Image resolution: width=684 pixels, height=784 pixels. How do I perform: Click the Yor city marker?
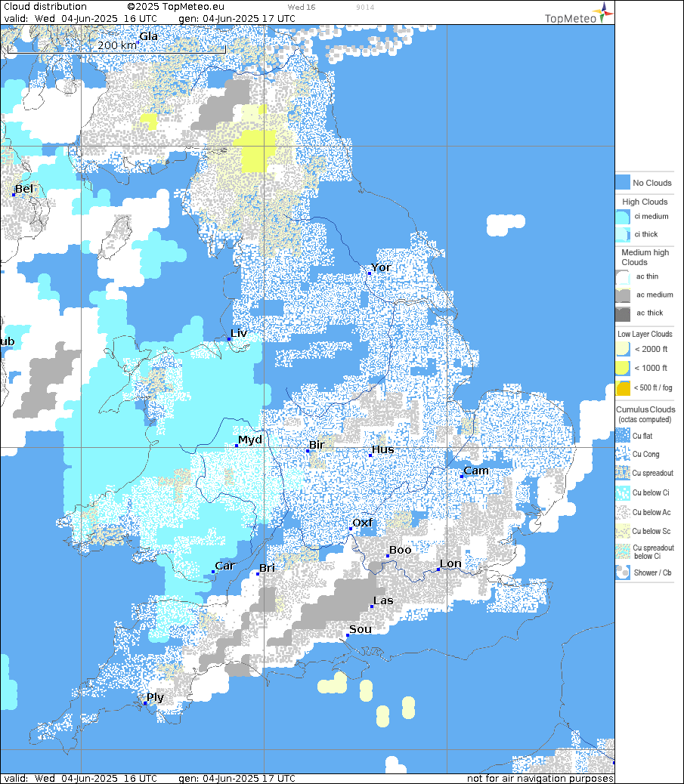click(370, 273)
